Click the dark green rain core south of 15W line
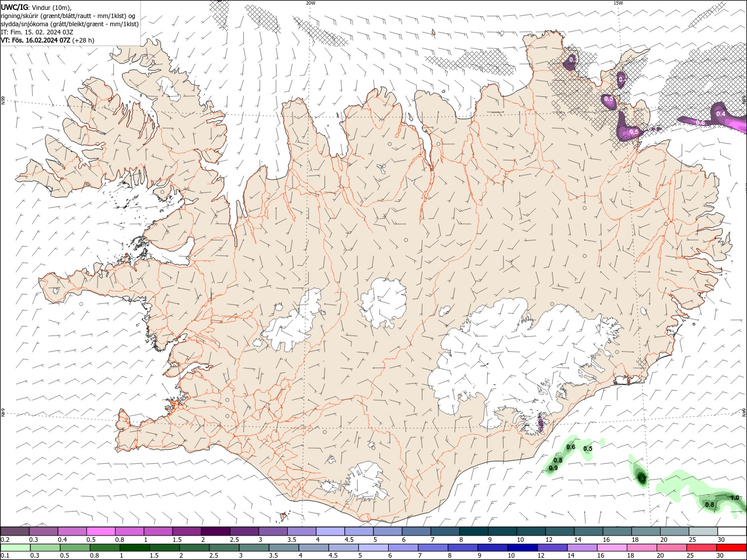Image resolution: width=747 pixels, height=560 pixels. (x=641, y=478)
